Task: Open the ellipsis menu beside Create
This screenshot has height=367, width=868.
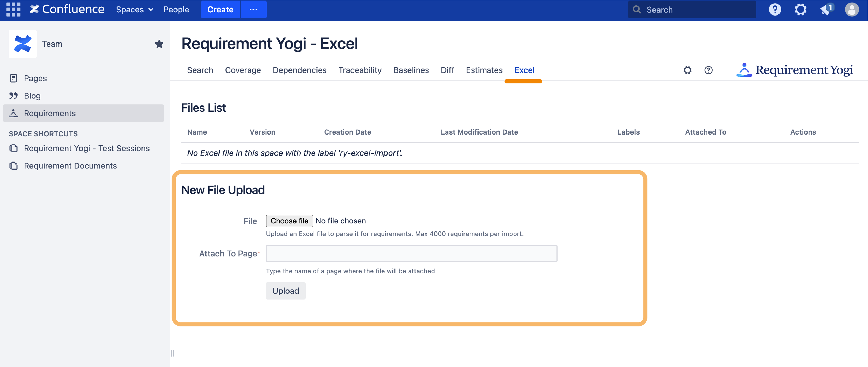Action: coord(254,9)
